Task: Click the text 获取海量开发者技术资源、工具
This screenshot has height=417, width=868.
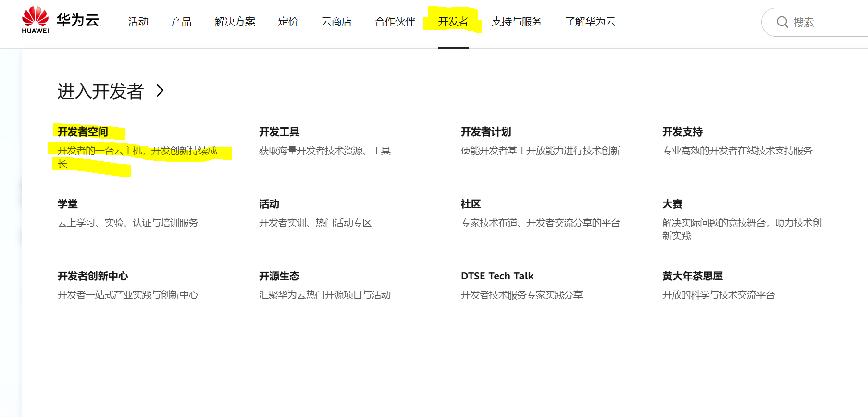Action: (325, 151)
